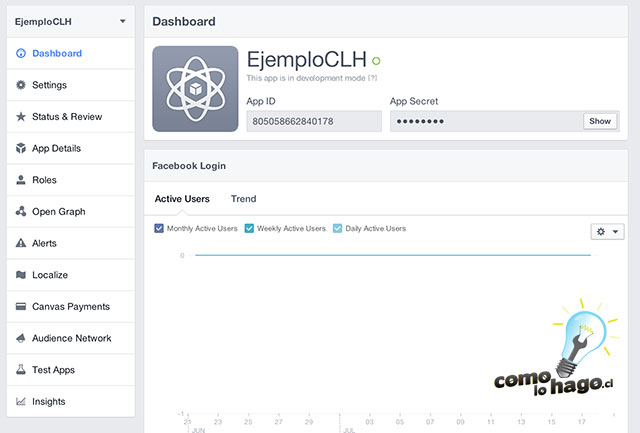
Task: Click the Canvas Payments card icon
Action: click(x=21, y=306)
